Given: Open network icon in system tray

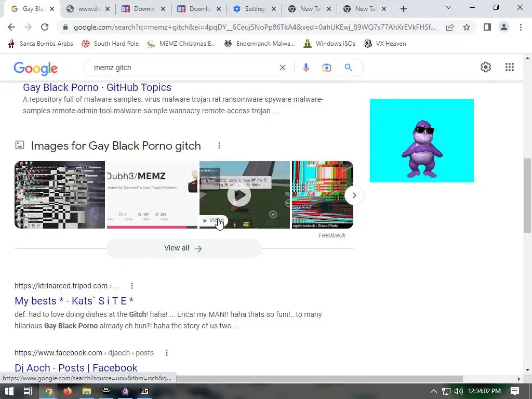Looking at the screenshot, I should (446, 392).
